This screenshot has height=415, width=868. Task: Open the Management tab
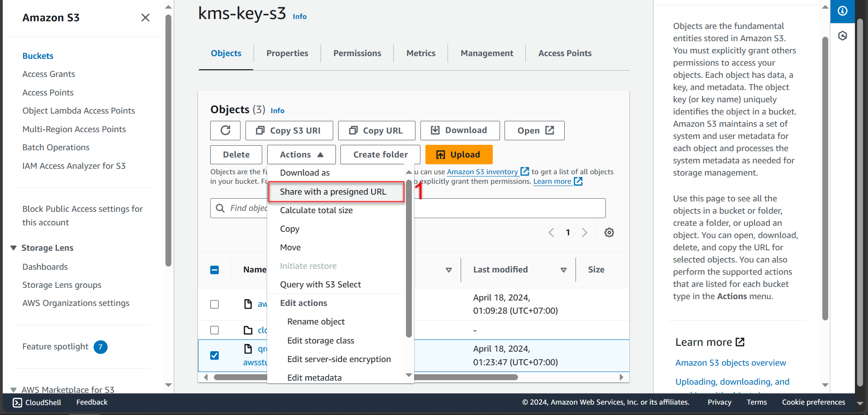click(487, 53)
